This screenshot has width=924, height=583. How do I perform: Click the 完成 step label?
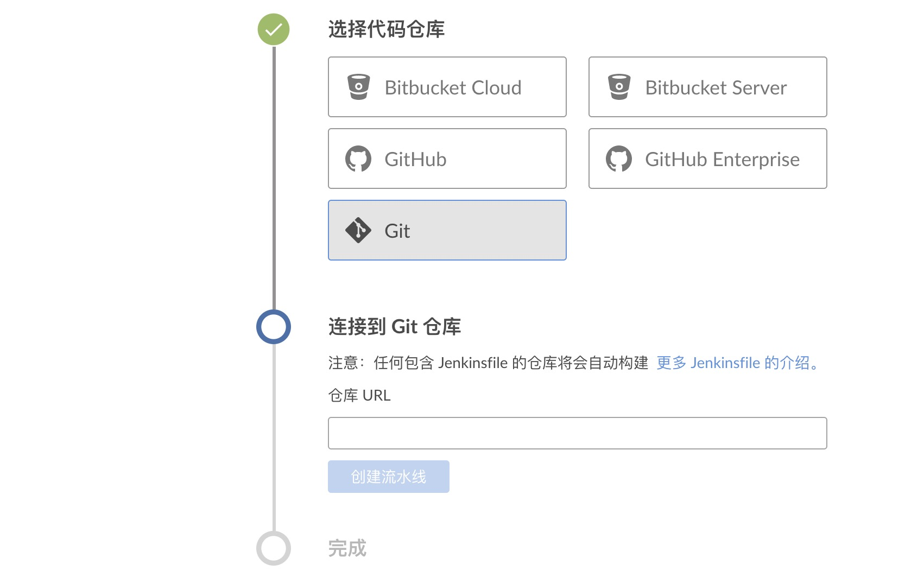tap(347, 548)
